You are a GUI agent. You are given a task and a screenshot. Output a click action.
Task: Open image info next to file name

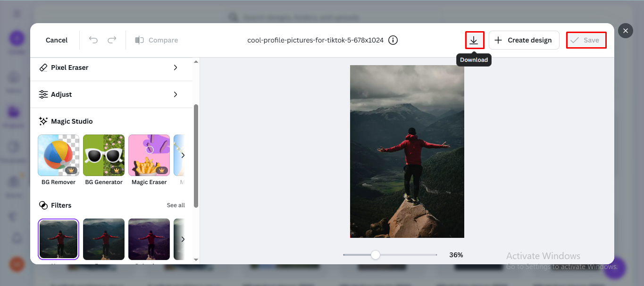(x=393, y=40)
